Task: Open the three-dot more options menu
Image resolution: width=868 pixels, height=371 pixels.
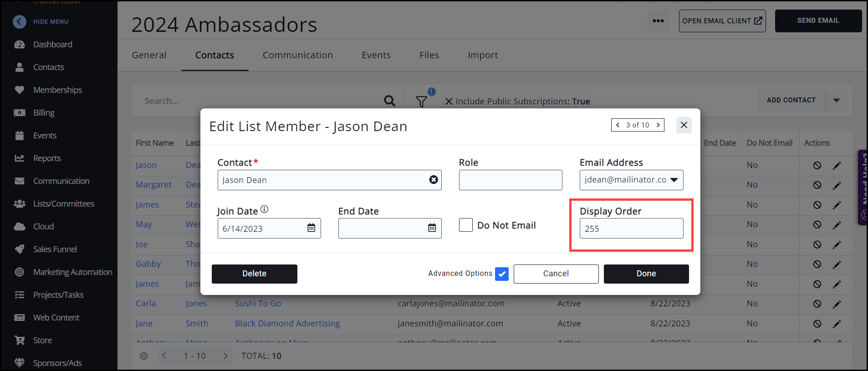Action: pos(658,21)
